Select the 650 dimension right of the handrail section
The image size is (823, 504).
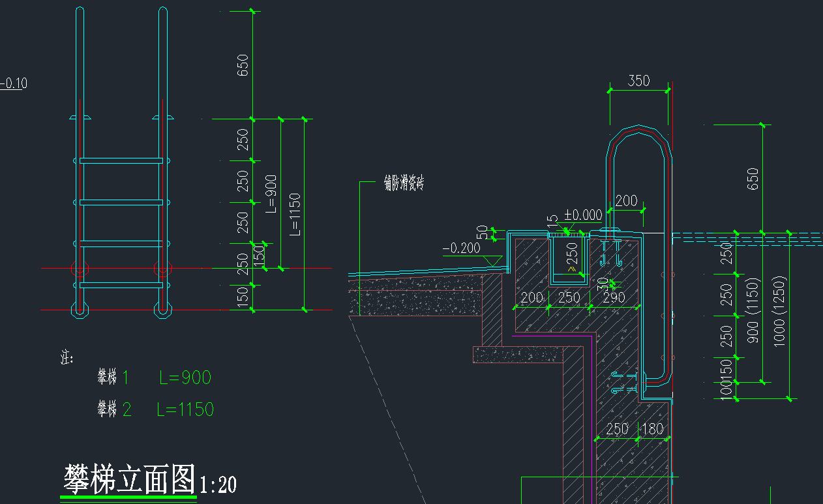coord(753,178)
